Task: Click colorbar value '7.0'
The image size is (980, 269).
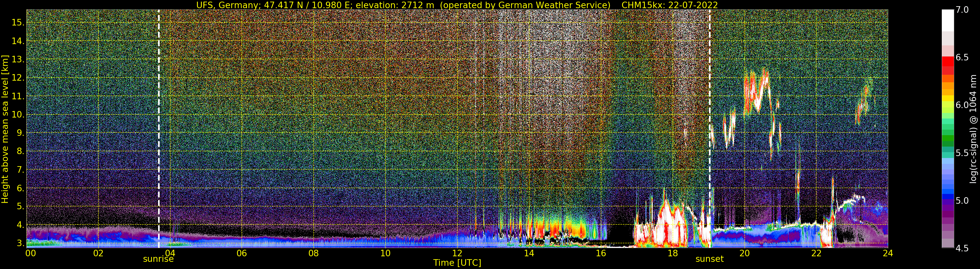Action: coord(962,10)
